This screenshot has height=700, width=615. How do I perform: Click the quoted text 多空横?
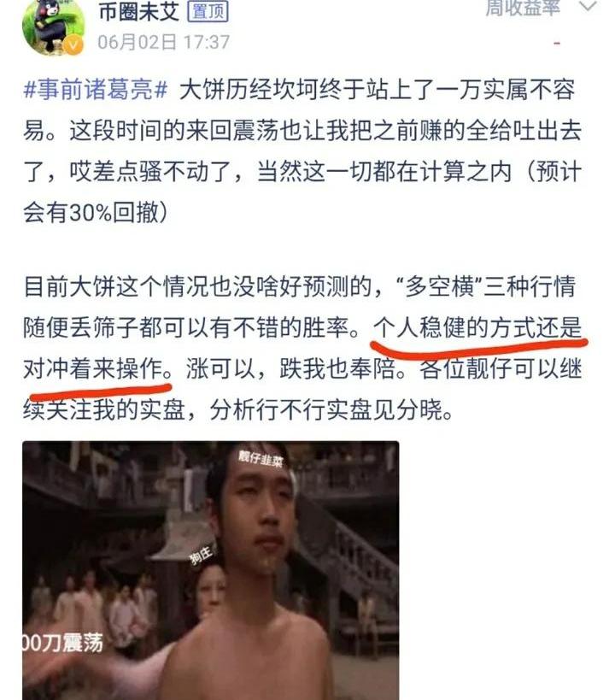point(438,286)
